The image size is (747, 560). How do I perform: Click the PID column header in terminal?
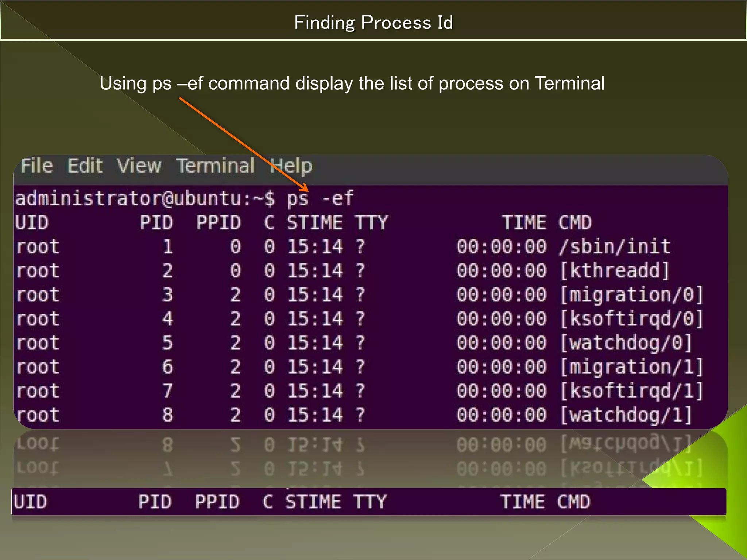(x=156, y=223)
